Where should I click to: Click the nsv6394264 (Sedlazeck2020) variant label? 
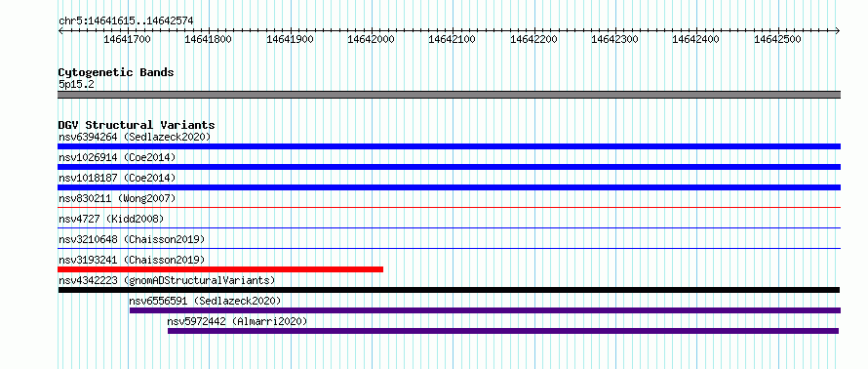135,137
